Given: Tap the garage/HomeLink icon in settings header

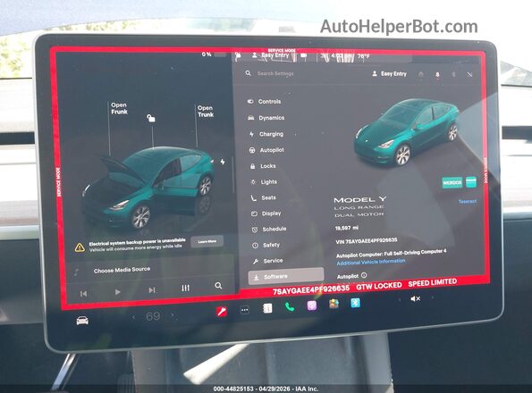Looking at the screenshot, I should pyautogui.click(x=421, y=74).
